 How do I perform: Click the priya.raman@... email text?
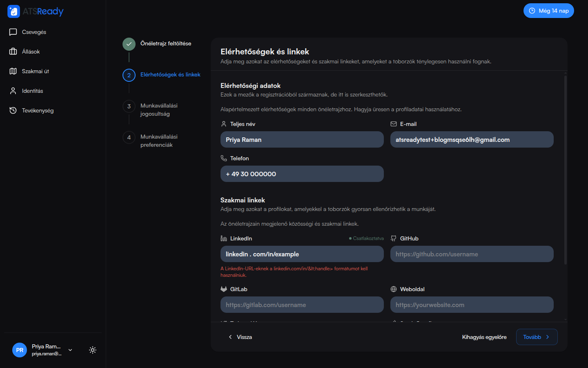point(47,354)
